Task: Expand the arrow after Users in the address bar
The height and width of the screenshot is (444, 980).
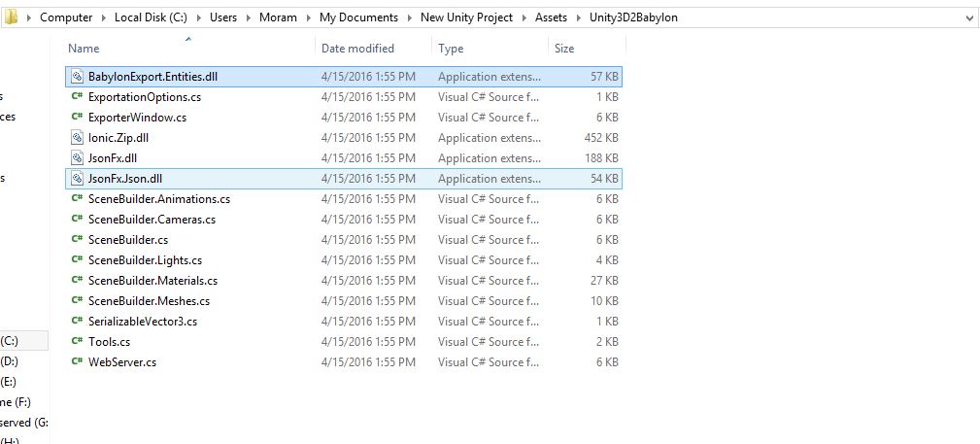Action: 249,18
